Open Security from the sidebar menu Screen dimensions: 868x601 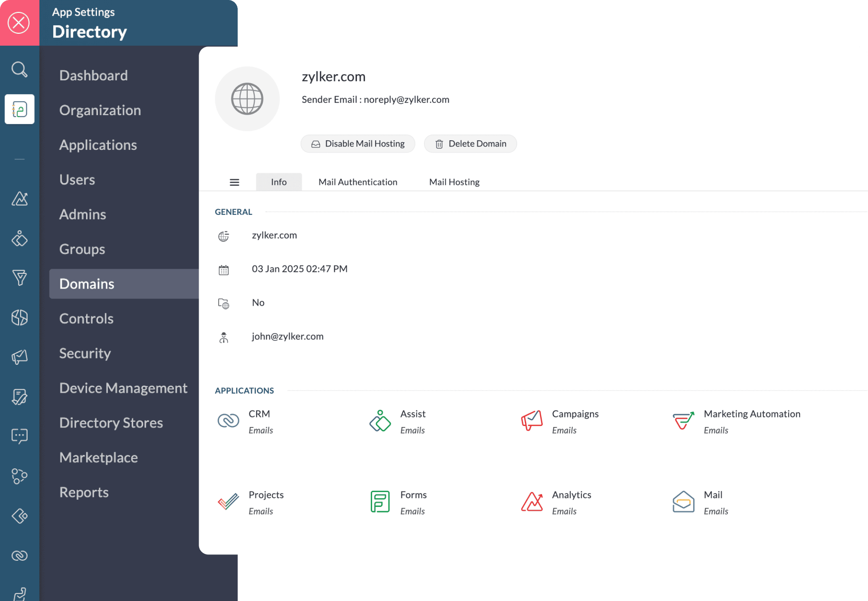[x=85, y=353]
